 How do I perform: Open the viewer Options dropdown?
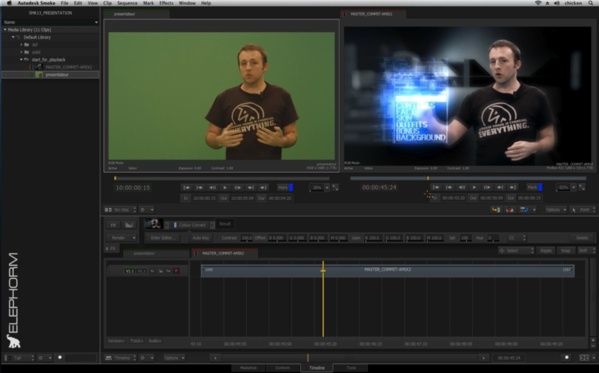coord(555,210)
